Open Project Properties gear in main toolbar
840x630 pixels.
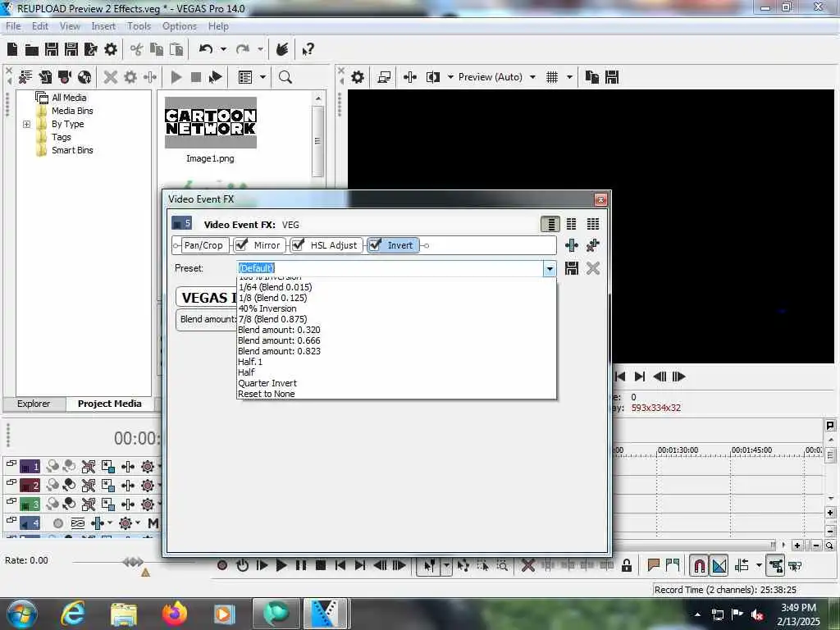click(111, 49)
